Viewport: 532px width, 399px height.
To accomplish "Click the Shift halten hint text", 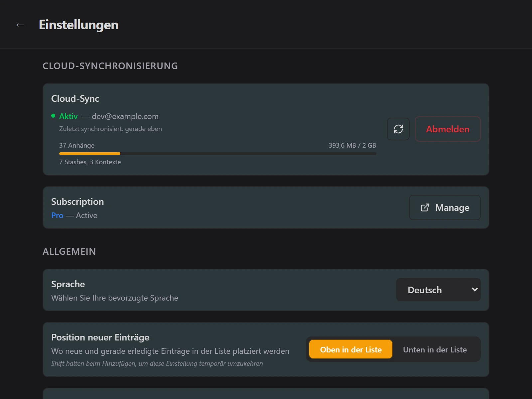I will coord(157,363).
